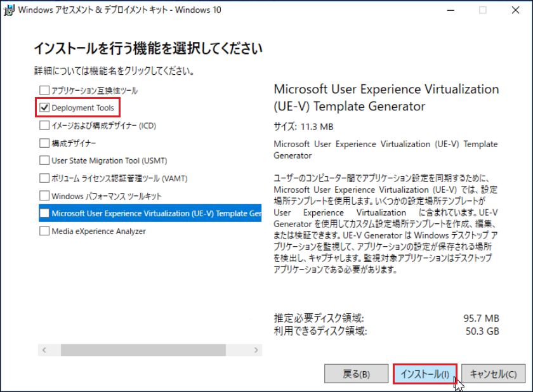The height and width of the screenshot is (392, 533).
Task: Uncheck the Deployment Tools checkbox
Action: (44, 108)
